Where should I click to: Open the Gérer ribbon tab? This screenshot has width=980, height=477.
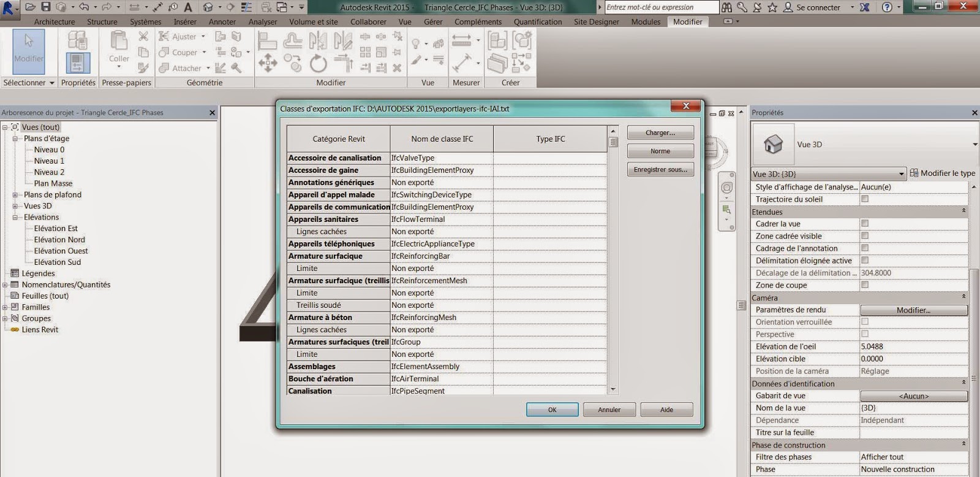pyautogui.click(x=433, y=21)
